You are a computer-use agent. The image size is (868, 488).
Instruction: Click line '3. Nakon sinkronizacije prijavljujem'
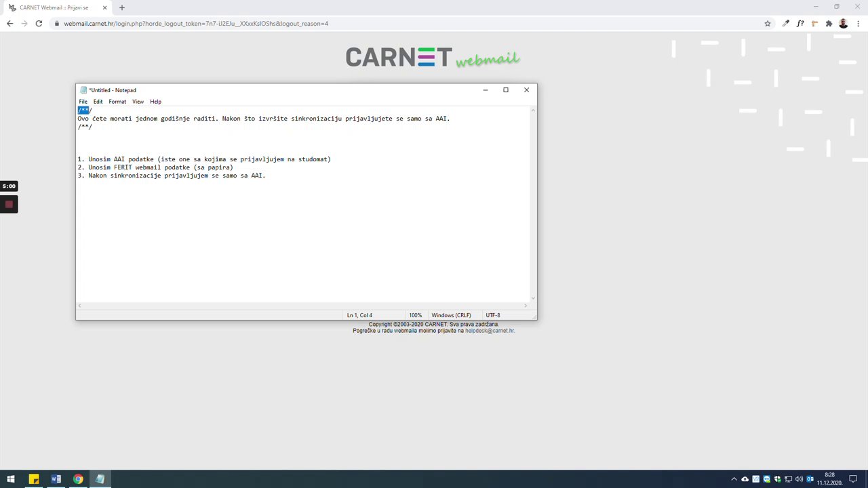pos(172,176)
